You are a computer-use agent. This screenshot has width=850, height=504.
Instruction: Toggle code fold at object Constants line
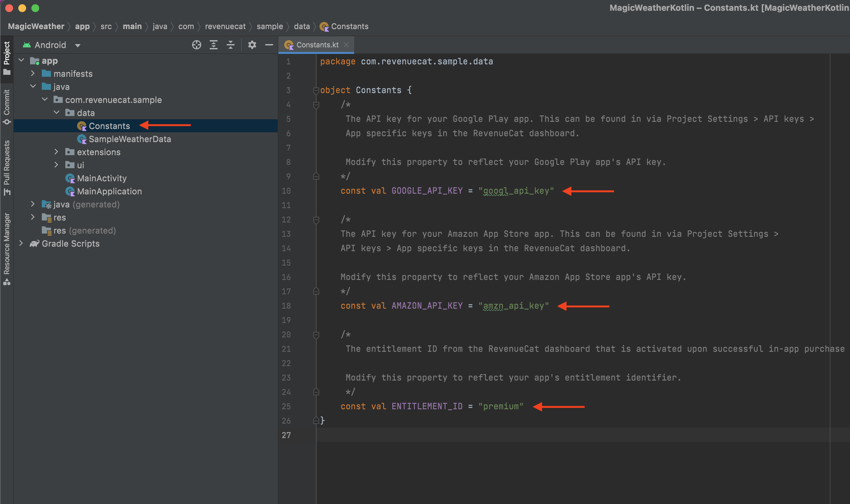[x=316, y=90]
